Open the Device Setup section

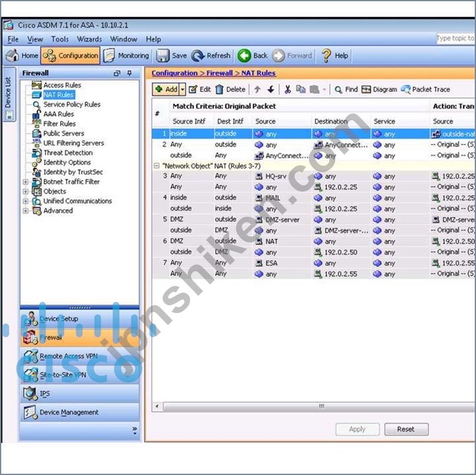coord(80,319)
